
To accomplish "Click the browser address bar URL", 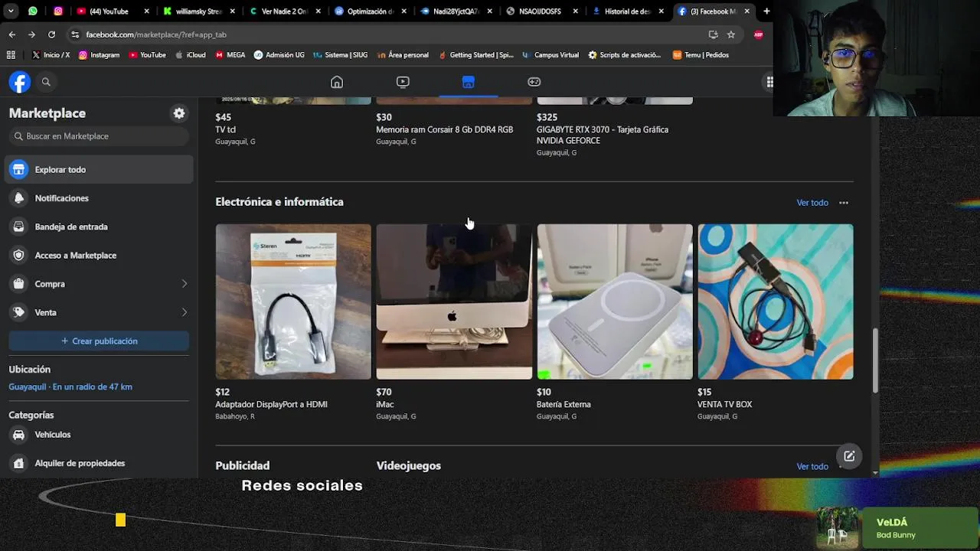I will (156, 34).
